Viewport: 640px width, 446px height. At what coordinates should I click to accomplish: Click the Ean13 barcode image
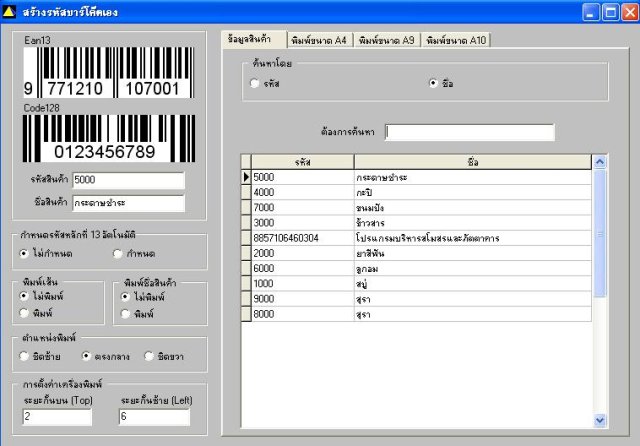109,72
